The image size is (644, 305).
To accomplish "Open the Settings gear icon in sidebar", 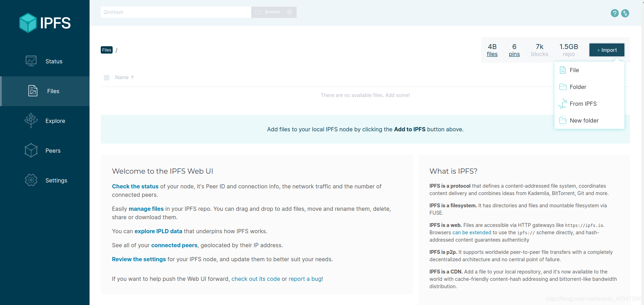I will click(31, 180).
